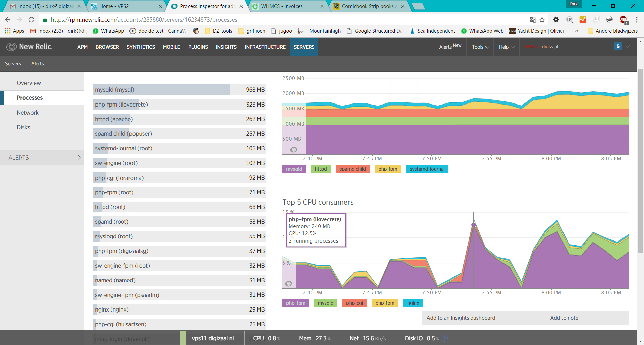Open the SYNTHETICS menu item
Screen dimensions: 644x345
(x=141, y=47)
